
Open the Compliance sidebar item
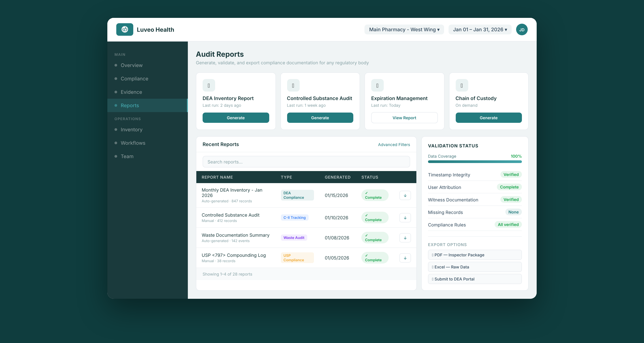tap(148, 79)
